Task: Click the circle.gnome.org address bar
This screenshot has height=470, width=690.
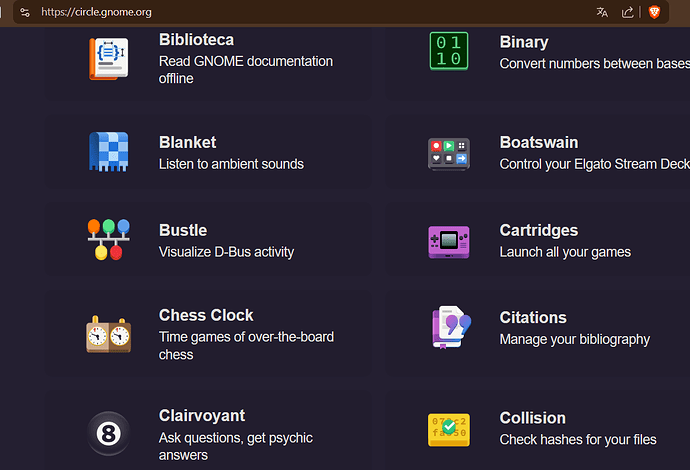Action: tap(300, 12)
